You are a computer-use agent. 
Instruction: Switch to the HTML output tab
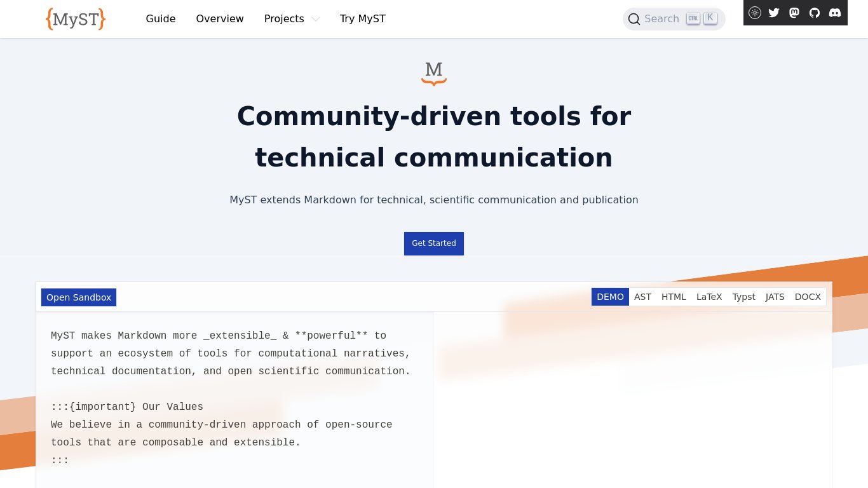click(674, 297)
